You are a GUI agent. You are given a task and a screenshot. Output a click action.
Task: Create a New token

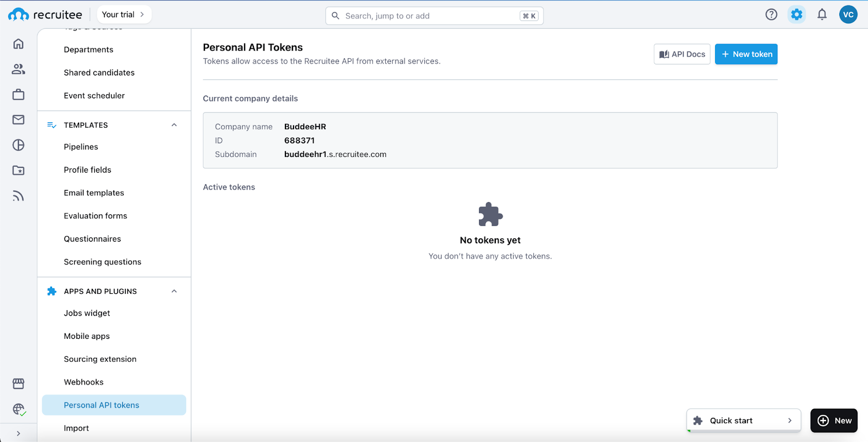746,54
